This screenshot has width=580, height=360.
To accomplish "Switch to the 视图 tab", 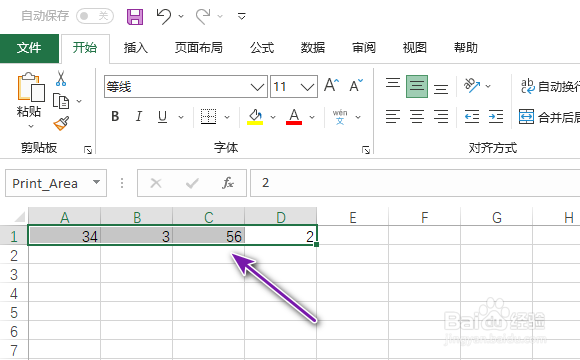I will point(415,48).
